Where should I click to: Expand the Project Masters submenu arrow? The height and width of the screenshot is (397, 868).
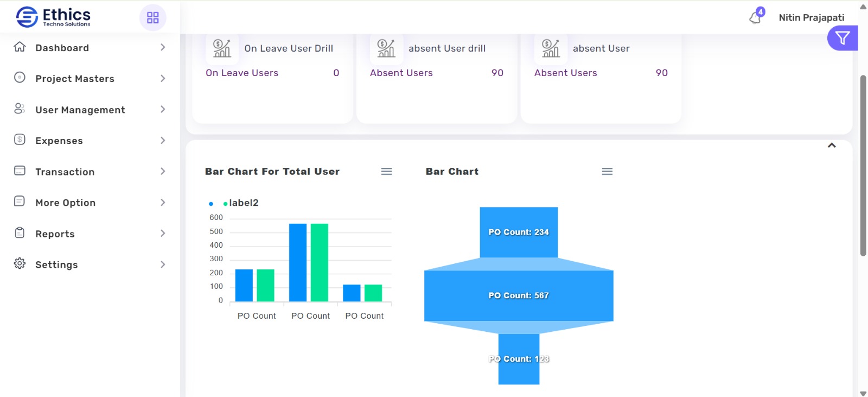tap(163, 79)
